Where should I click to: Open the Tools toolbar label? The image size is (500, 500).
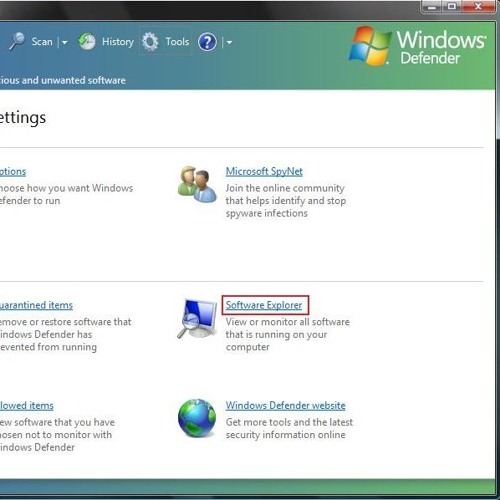pyautogui.click(x=177, y=42)
